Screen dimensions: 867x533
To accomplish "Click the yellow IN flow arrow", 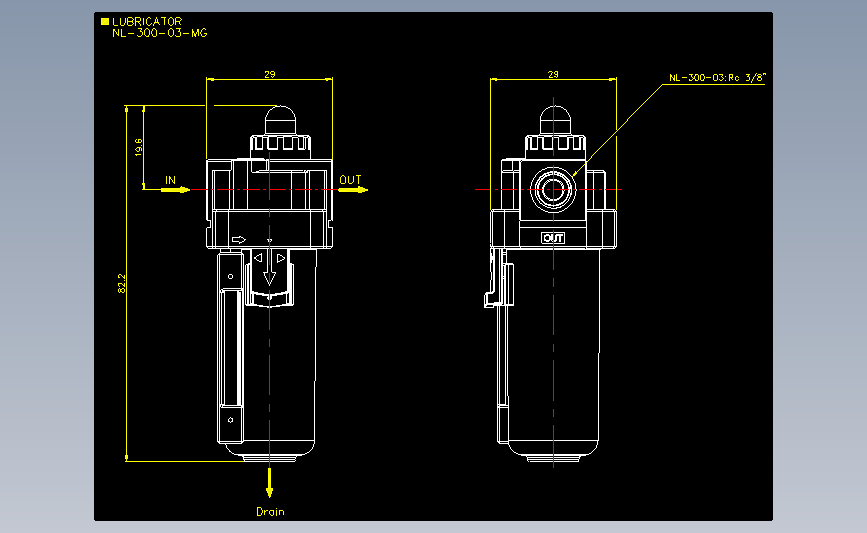I will point(176,190).
